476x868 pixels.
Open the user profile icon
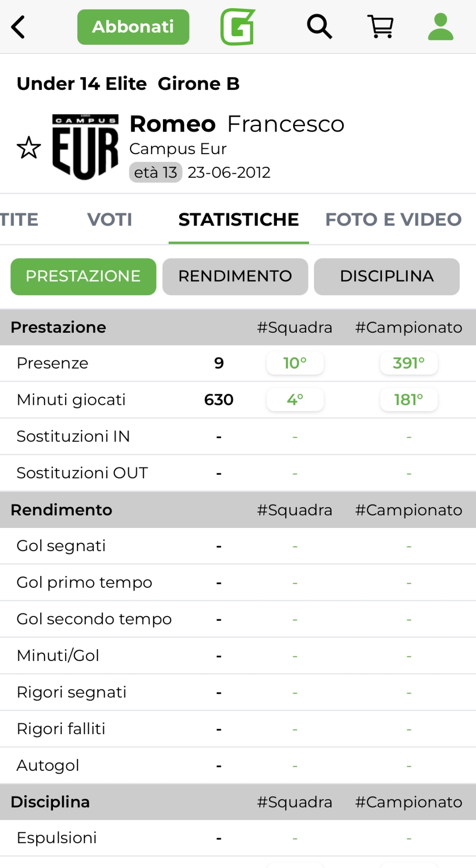(x=440, y=27)
